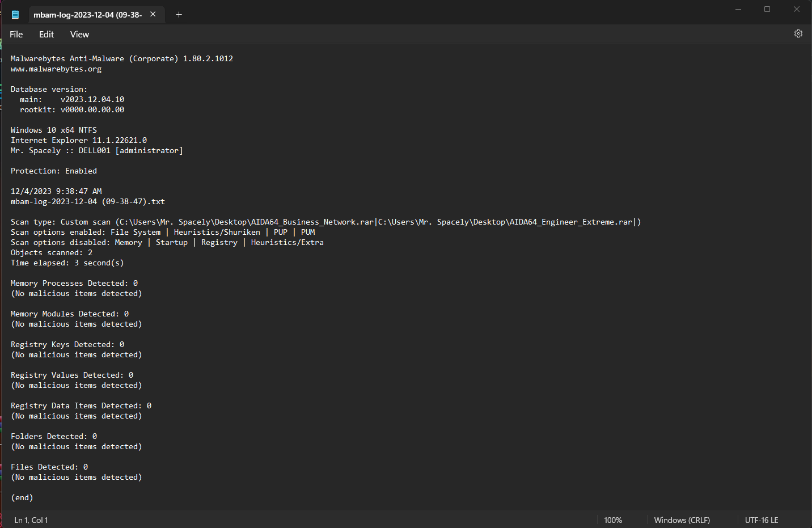Image resolution: width=812 pixels, height=528 pixels.
Task: Close the mbam-log-2023-12-04 tab
Action: coord(153,14)
